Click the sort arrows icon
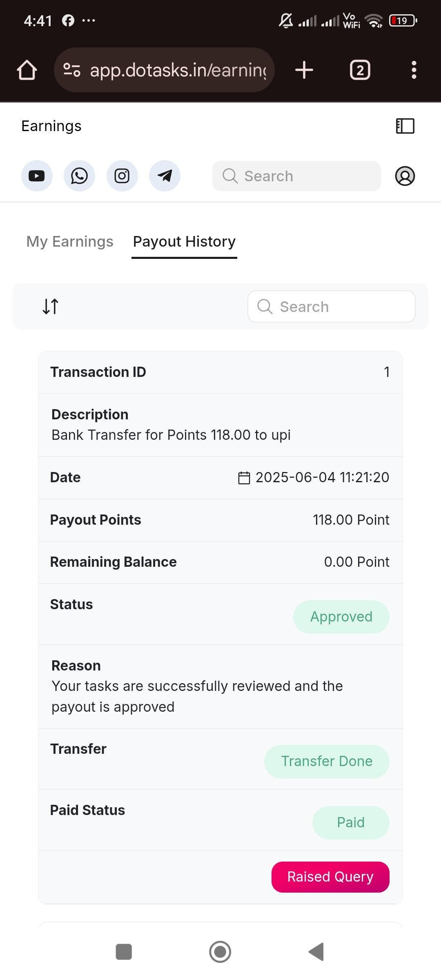 click(51, 306)
